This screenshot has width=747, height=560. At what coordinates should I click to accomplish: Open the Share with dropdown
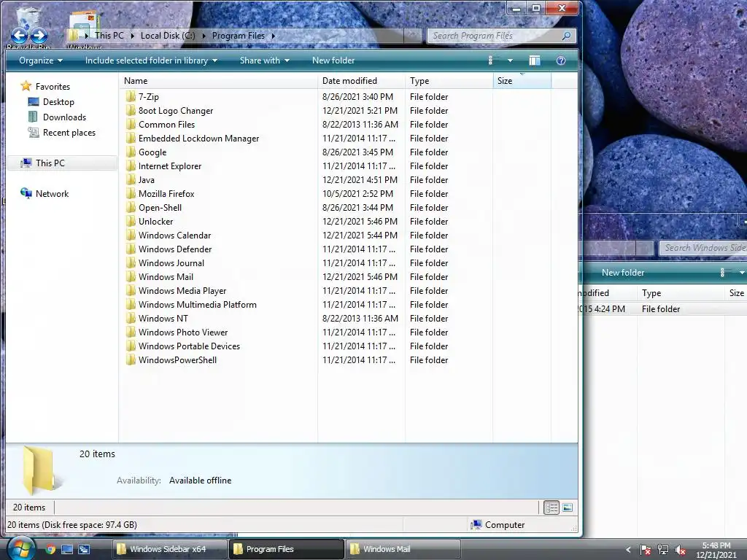pos(264,61)
